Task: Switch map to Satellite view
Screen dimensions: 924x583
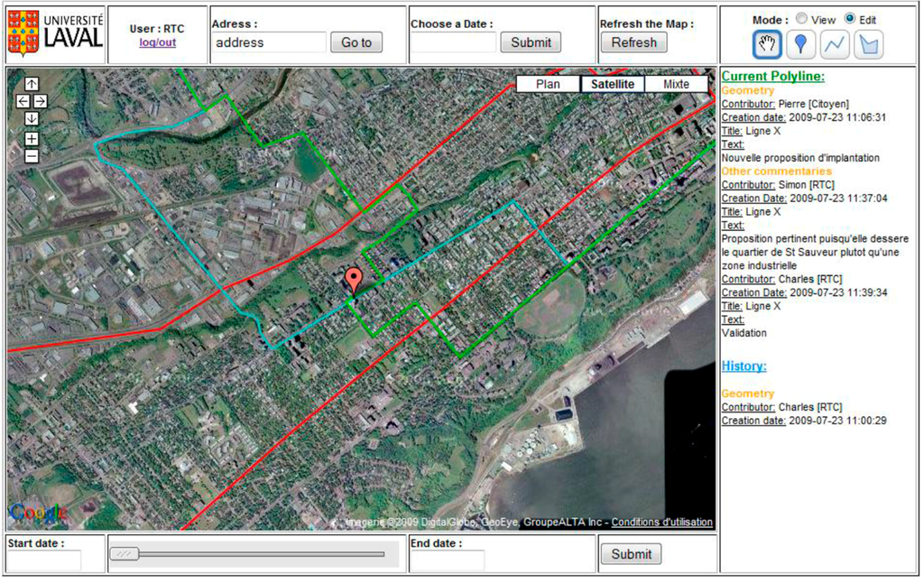Action: (612, 84)
